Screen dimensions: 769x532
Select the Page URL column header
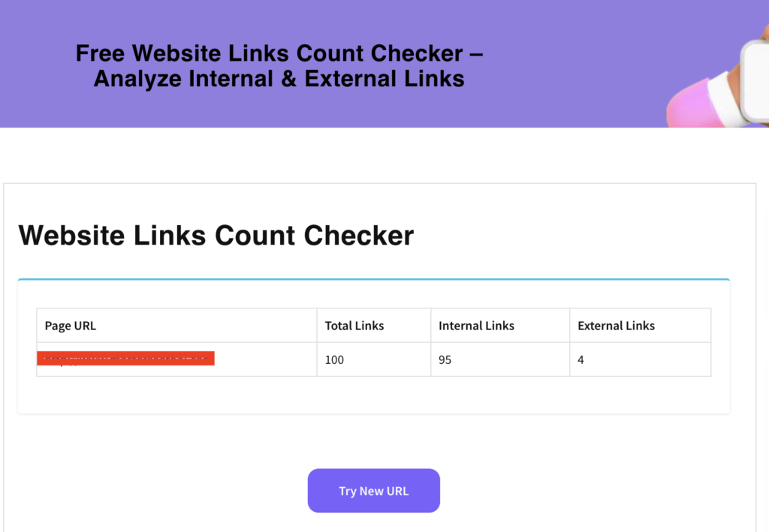[70, 325]
